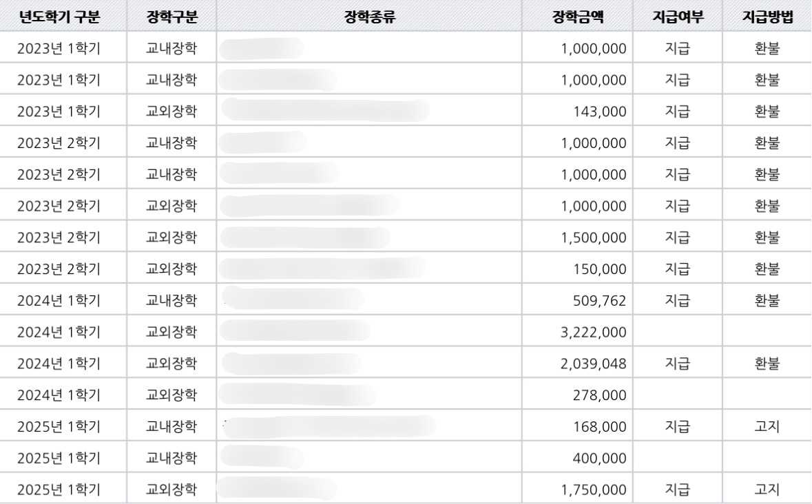Select the 278,000 amount cell
812x504 pixels.
tap(577, 395)
